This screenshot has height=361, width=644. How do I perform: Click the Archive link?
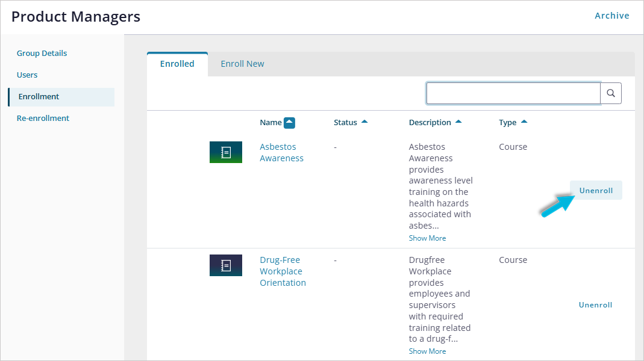coord(611,16)
